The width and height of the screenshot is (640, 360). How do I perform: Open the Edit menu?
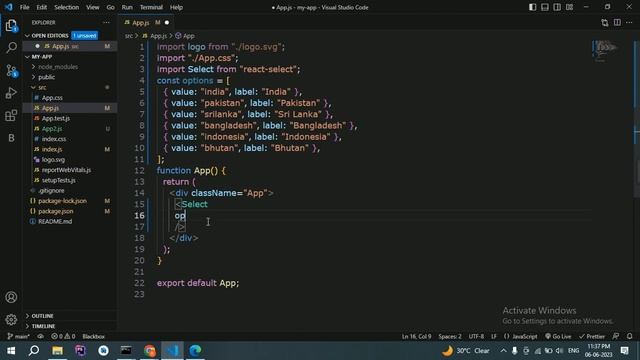tap(42, 7)
